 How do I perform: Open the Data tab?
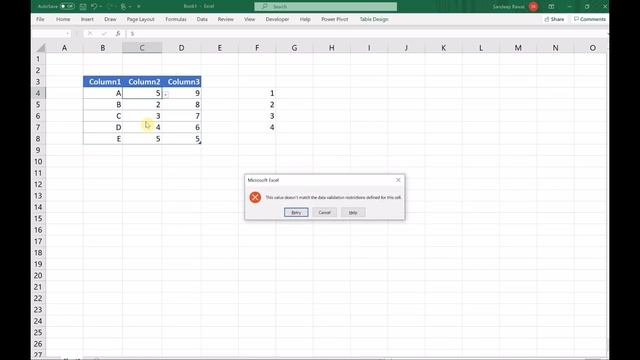(202, 19)
